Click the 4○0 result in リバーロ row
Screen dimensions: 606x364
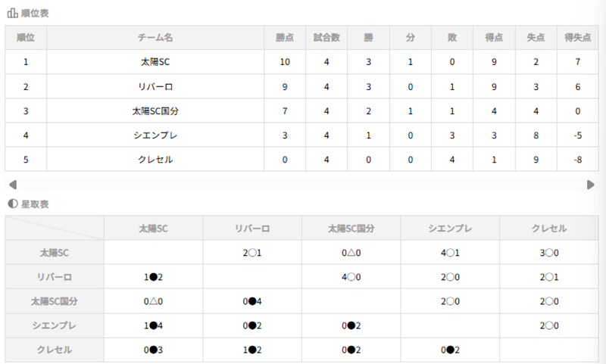[351, 277]
